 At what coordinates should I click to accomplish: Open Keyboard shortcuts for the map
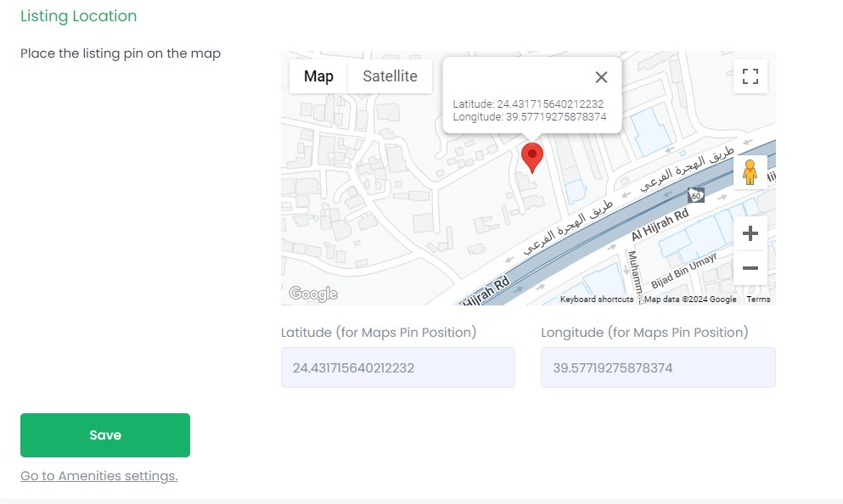tap(597, 300)
